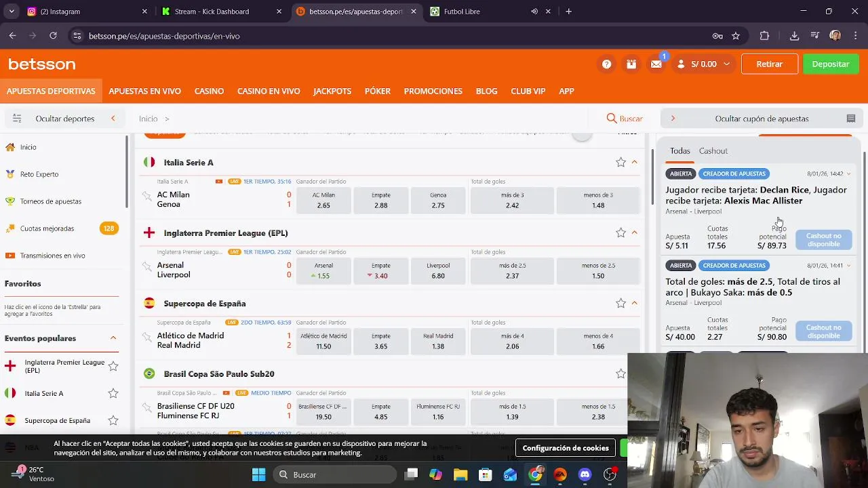Open File Explorer from the taskbar

click(x=460, y=474)
